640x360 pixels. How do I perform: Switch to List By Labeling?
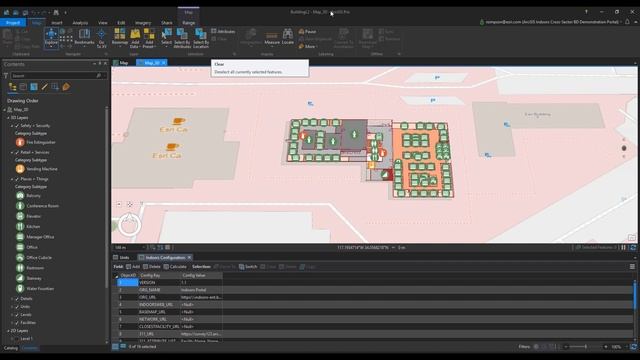point(66,87)
